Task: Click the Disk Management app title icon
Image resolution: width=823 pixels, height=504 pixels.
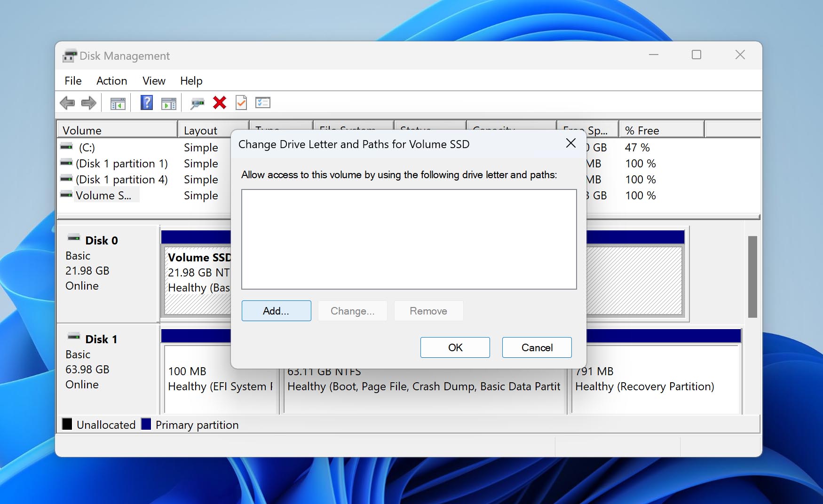Action: 70,56
